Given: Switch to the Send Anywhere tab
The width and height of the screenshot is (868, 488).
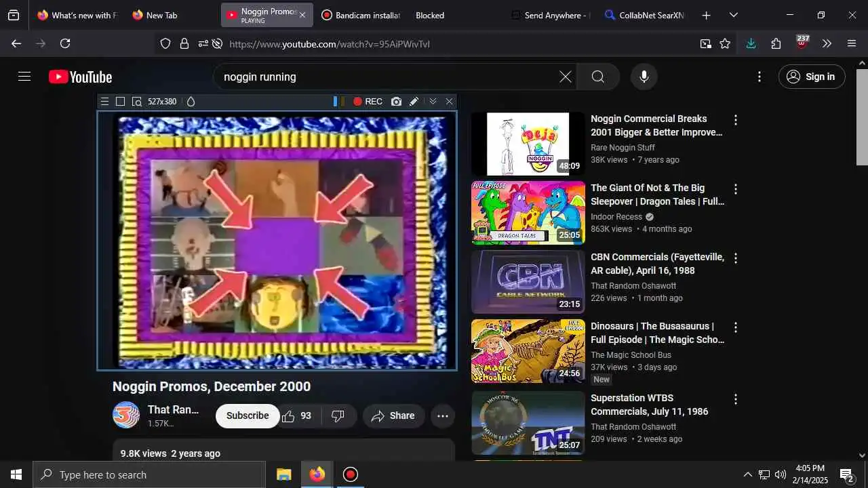Looking at the screenshot, I should click(x=550, y=15).
